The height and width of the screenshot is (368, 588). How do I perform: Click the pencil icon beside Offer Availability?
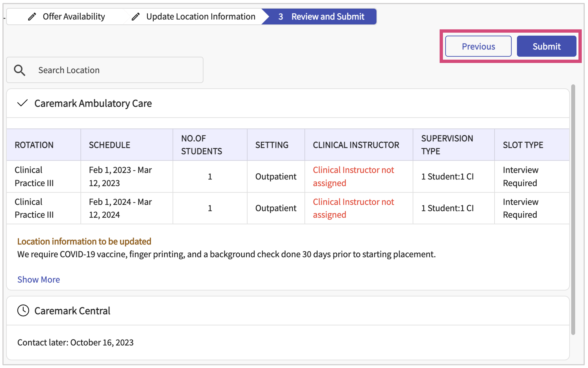32,17
